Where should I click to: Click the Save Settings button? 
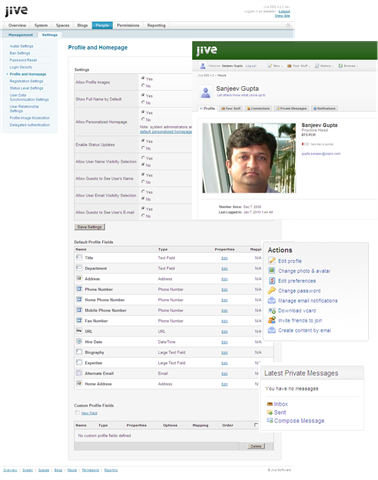pos(89,227)
